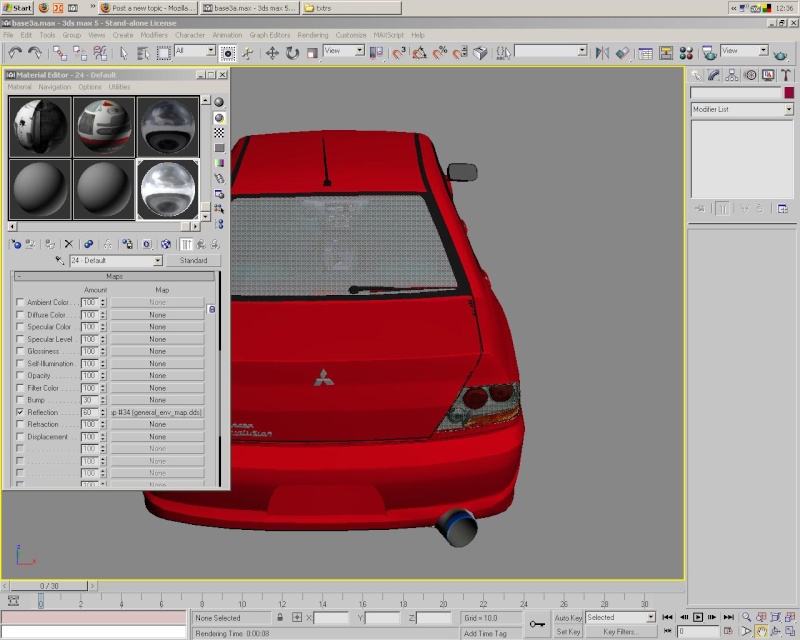Enable the Diffuse Color map checkbox
This screenshot has height=640, width=800.
coord(20,314)
